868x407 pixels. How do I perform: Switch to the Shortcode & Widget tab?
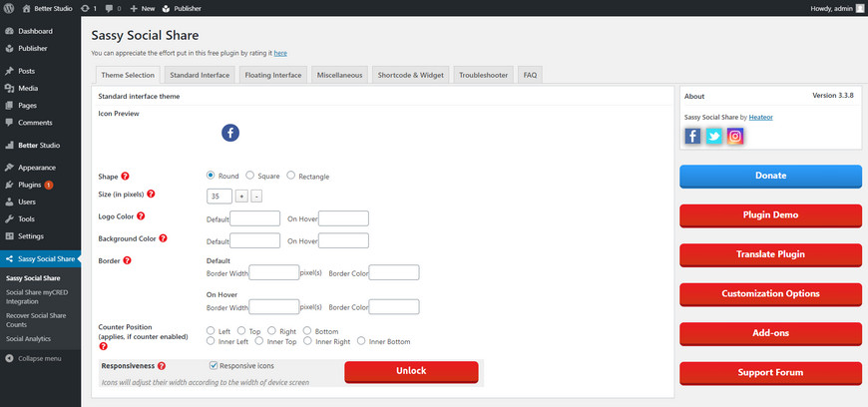(x=411, y=75)
